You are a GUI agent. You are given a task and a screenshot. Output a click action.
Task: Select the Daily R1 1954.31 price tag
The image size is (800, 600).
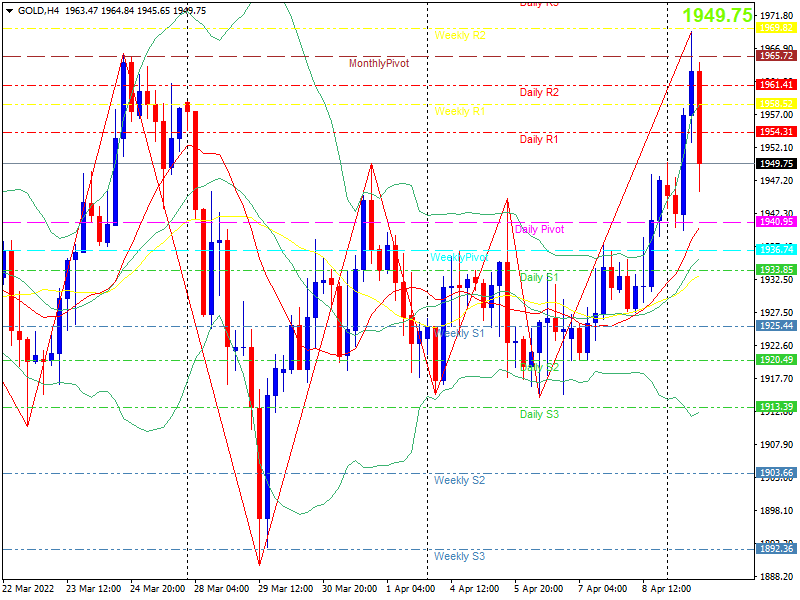pyautogui.click(x=776, y=132)
